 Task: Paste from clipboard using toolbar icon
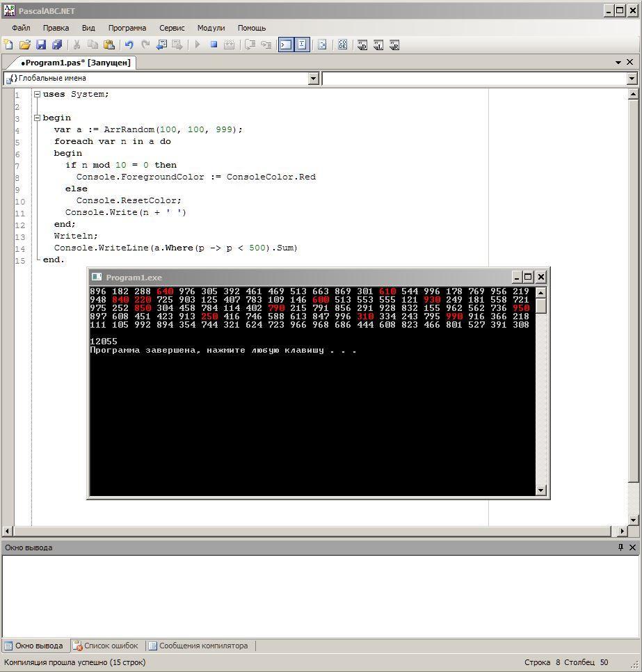point(109,45)
